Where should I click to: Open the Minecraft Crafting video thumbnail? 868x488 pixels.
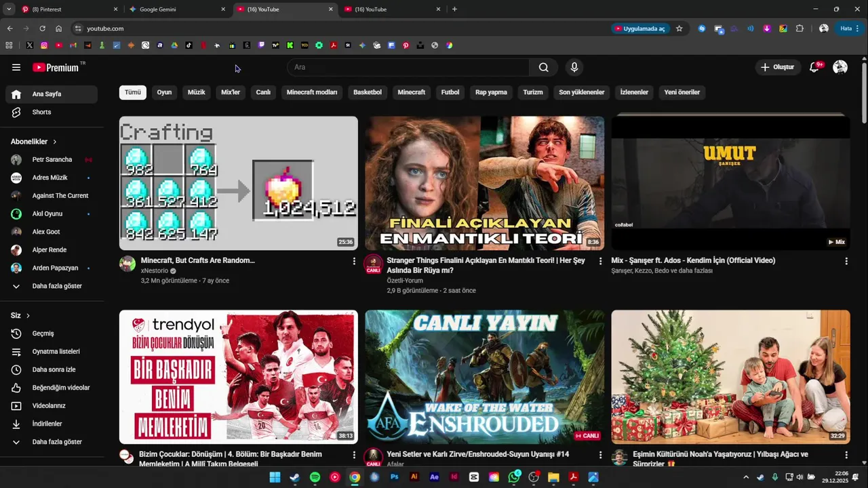(x=239, y=183)
